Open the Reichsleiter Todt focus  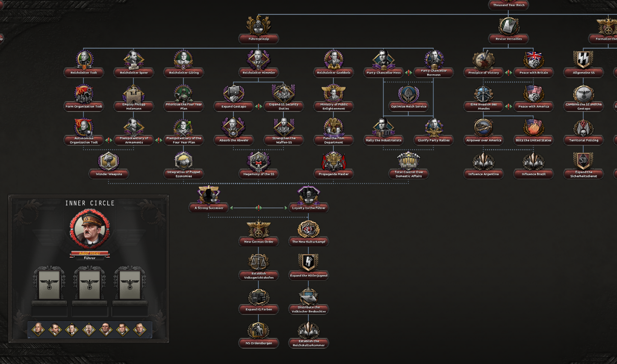pyautogui.click(x=84, y=64)
